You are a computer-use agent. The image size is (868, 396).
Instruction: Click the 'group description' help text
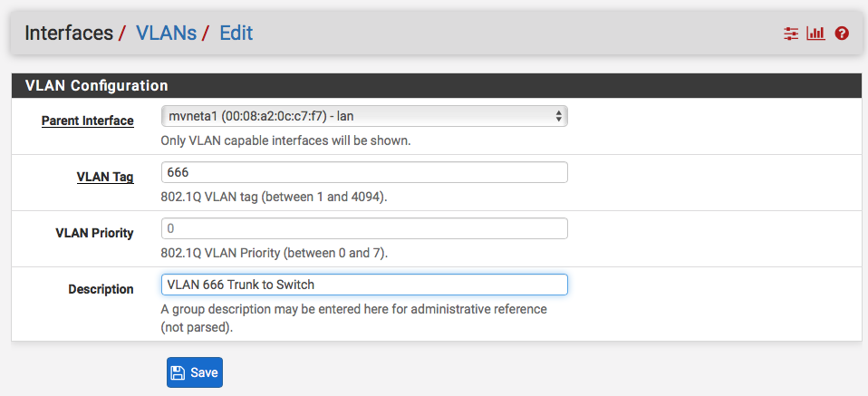point(353,318)
